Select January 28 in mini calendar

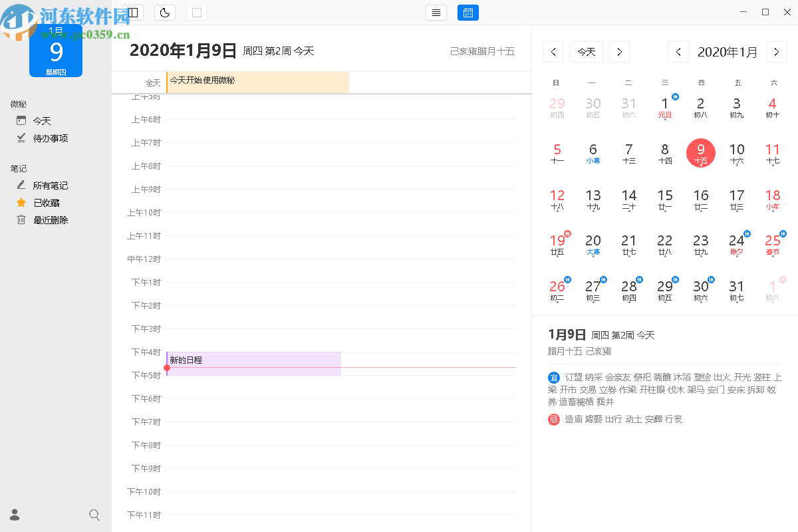629,290
